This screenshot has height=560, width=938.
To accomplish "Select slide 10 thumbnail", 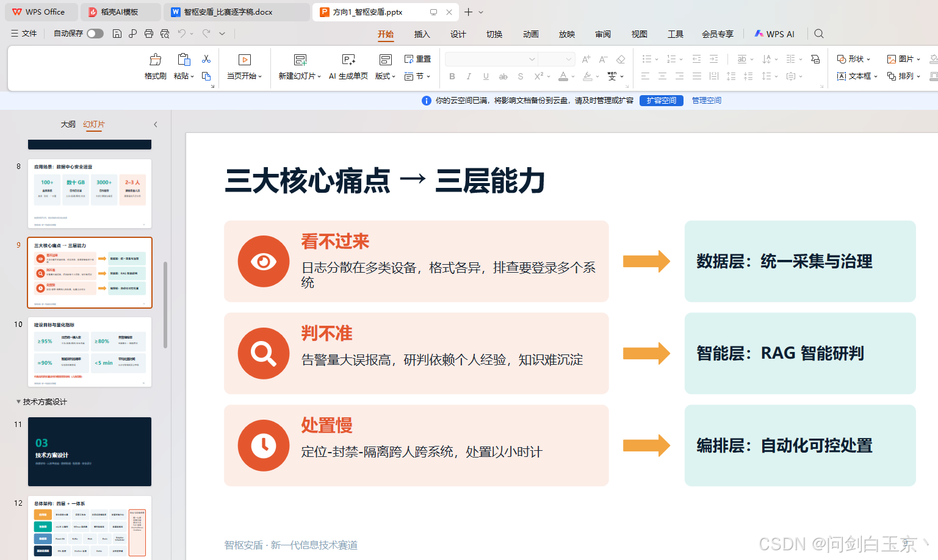I will click(x=90, y=351).
